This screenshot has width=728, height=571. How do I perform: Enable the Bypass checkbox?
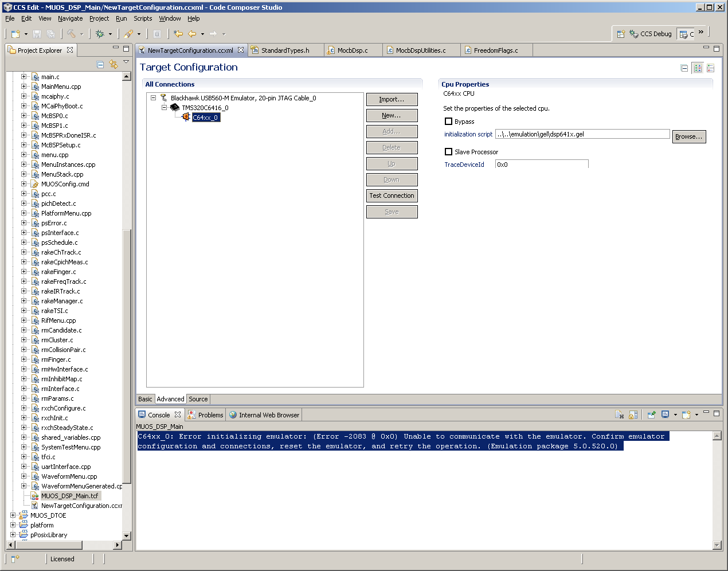[449, 122]
